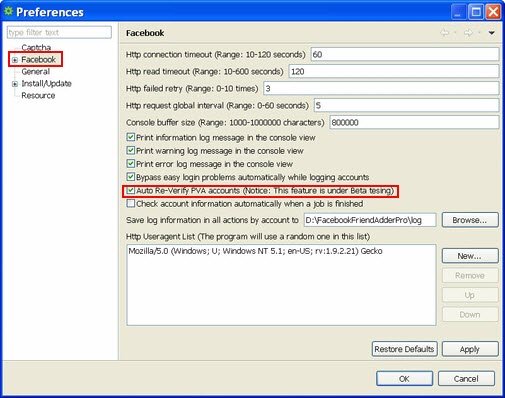Toggle Print error log message checkbox
Image resolution: width=505 pixels, height=398 pixels.
131,163
